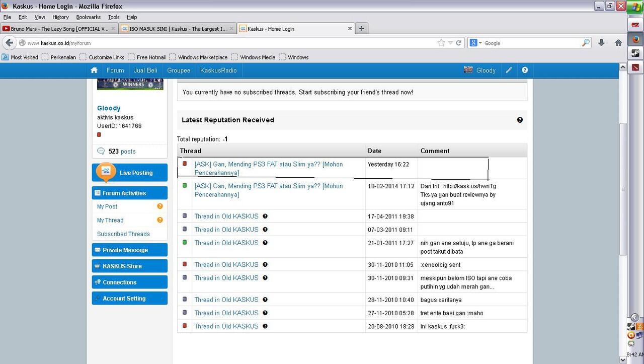Open the KASKUS Store button

[130, 266]
